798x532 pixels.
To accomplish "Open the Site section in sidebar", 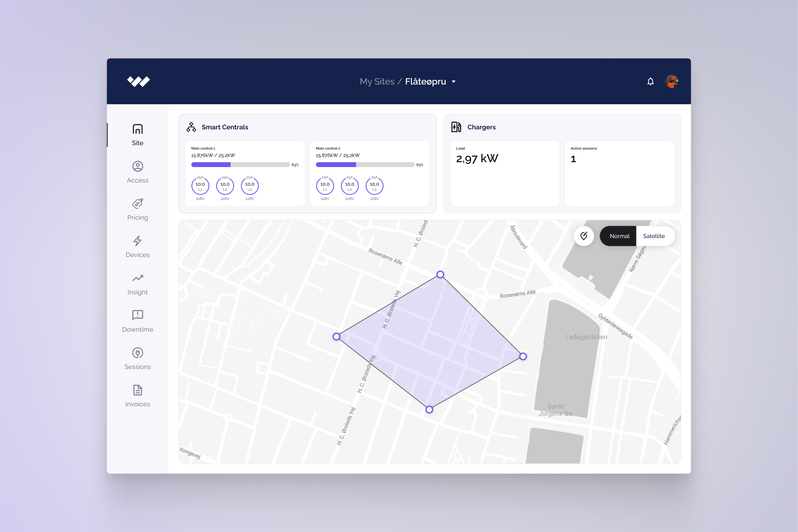I will [x=137, y=135].
